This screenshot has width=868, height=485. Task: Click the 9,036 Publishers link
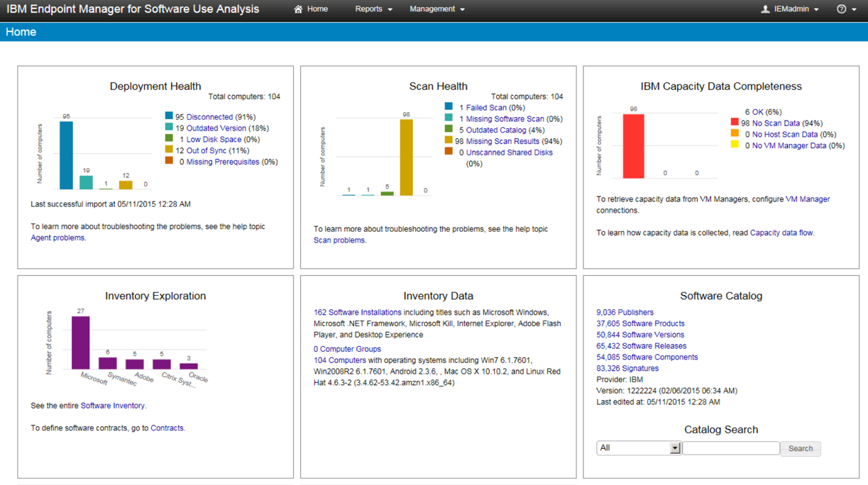(x=625, y=312)
